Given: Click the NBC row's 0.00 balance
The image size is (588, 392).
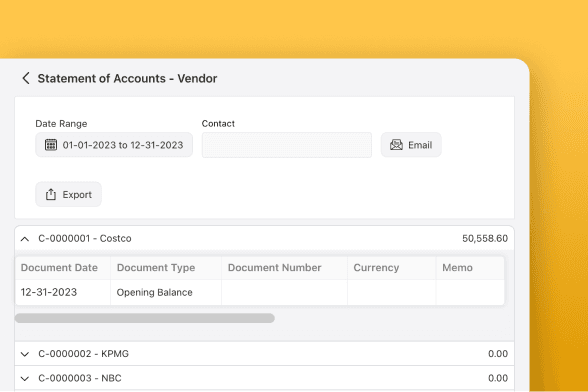Looking at the screenshot, I should [498, 378].
